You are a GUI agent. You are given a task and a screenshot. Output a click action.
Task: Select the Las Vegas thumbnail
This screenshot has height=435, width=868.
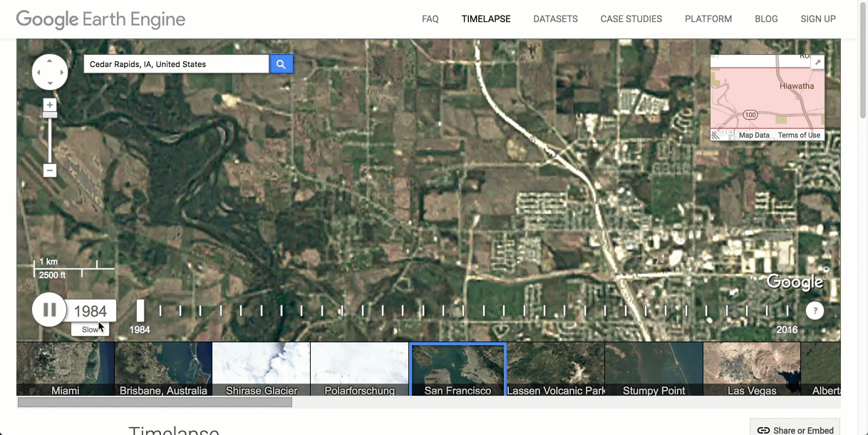tap(752, 369)
